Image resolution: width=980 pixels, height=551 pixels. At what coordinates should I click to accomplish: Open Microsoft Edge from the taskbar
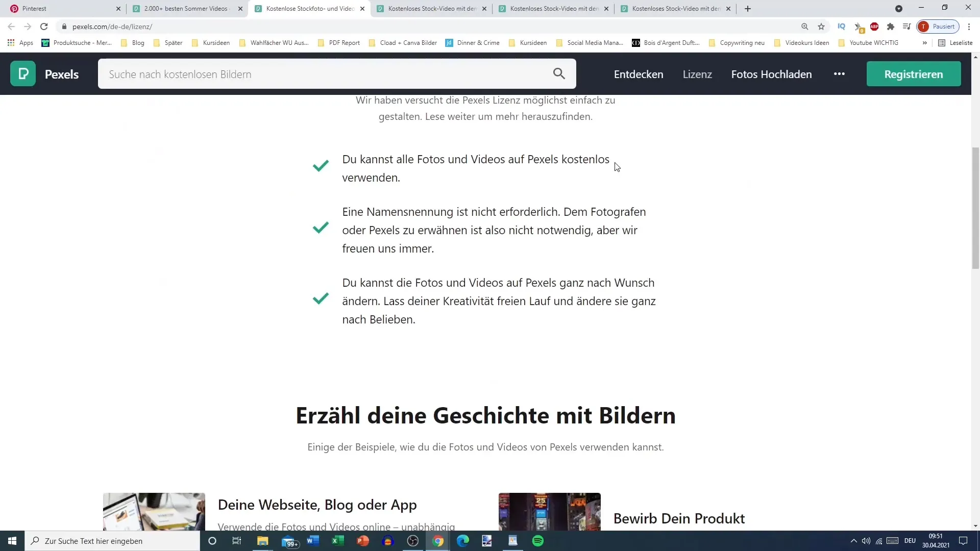[463, 541]
